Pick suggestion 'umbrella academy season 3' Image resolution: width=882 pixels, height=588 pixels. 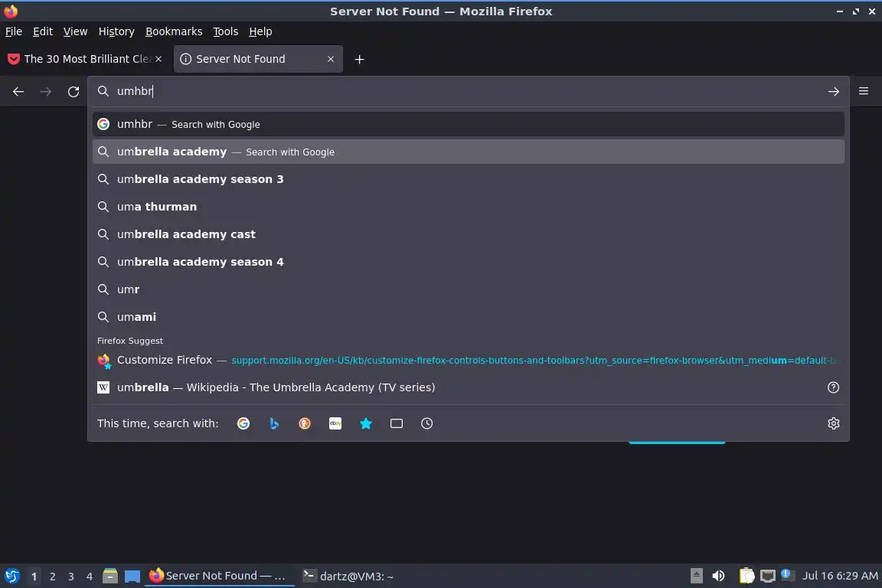(468, 179)
